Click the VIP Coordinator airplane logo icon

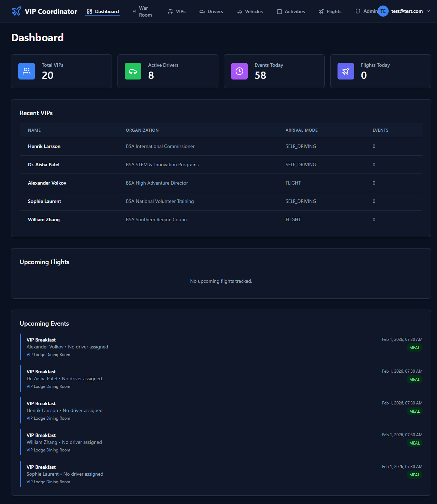[x=16, y=11]
